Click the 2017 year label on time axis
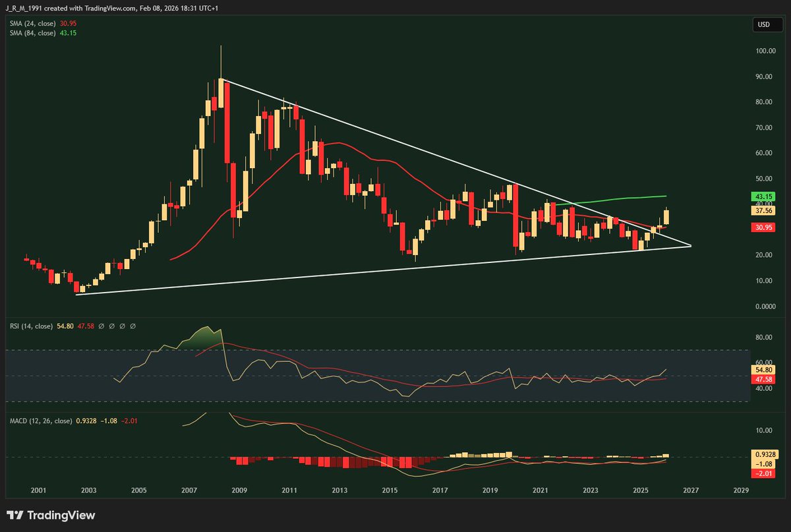791x532 pixels. pyautogui.click(x=440, y=491)
